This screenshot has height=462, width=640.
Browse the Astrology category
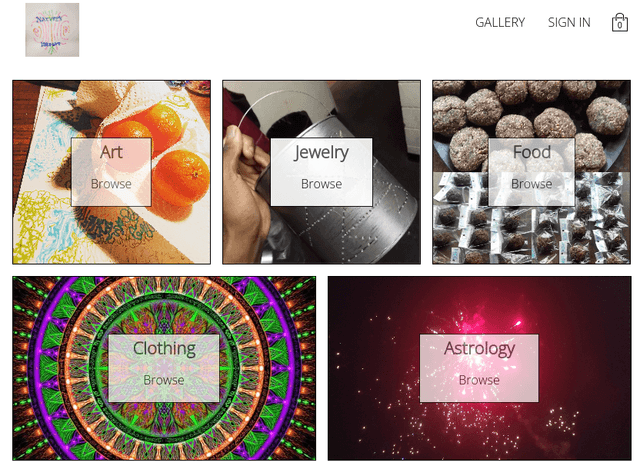(479, 380)
